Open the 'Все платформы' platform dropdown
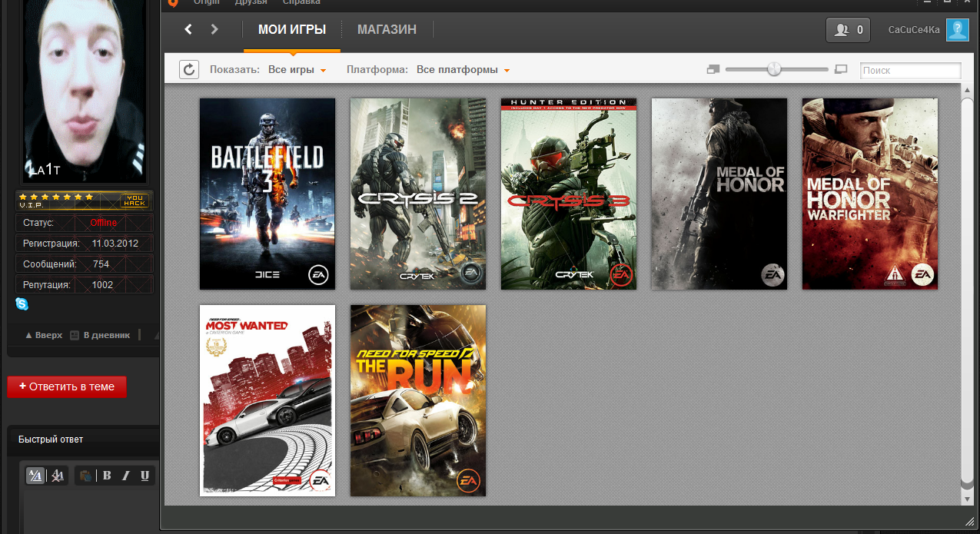This screenshot has width=980, height=534. click(463, 70)
